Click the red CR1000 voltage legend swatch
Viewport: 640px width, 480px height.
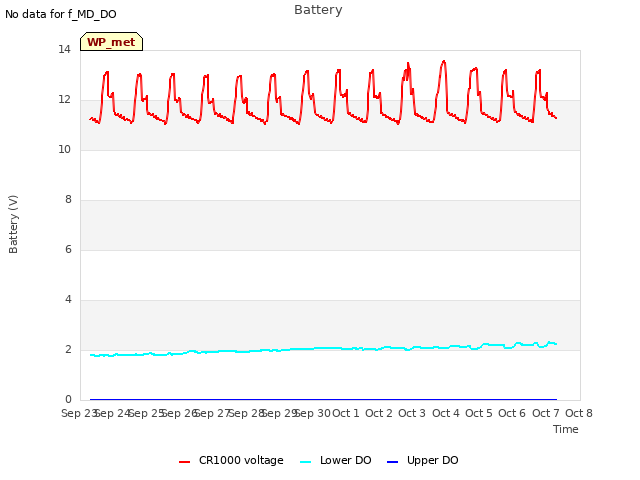[184, 462]
